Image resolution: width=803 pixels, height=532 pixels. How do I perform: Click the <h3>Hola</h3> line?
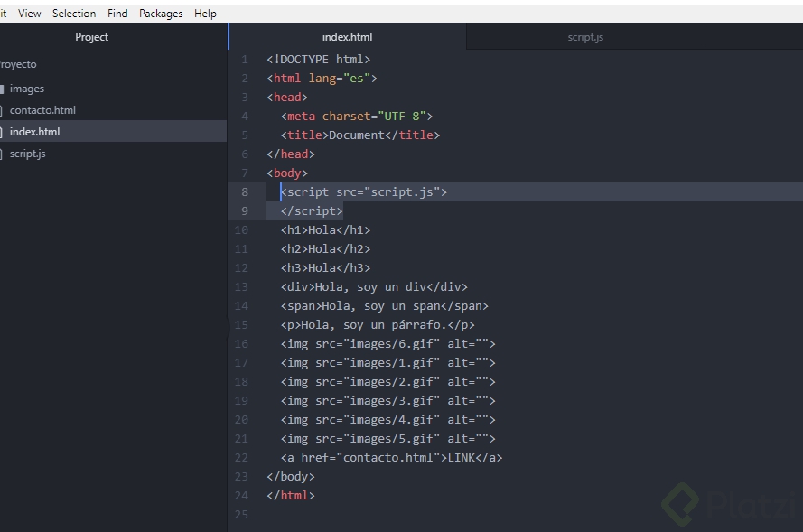point(326,267)
